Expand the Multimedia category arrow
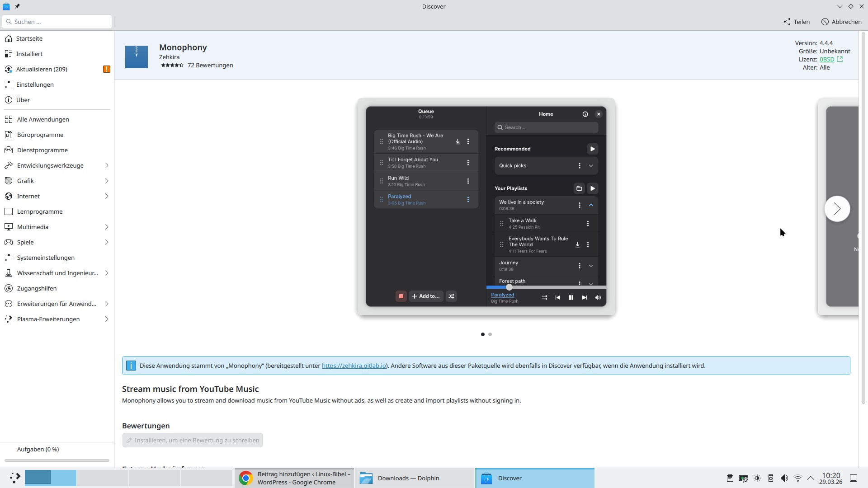This screenshot has height=488, width=868. click(x=107, y=227)
